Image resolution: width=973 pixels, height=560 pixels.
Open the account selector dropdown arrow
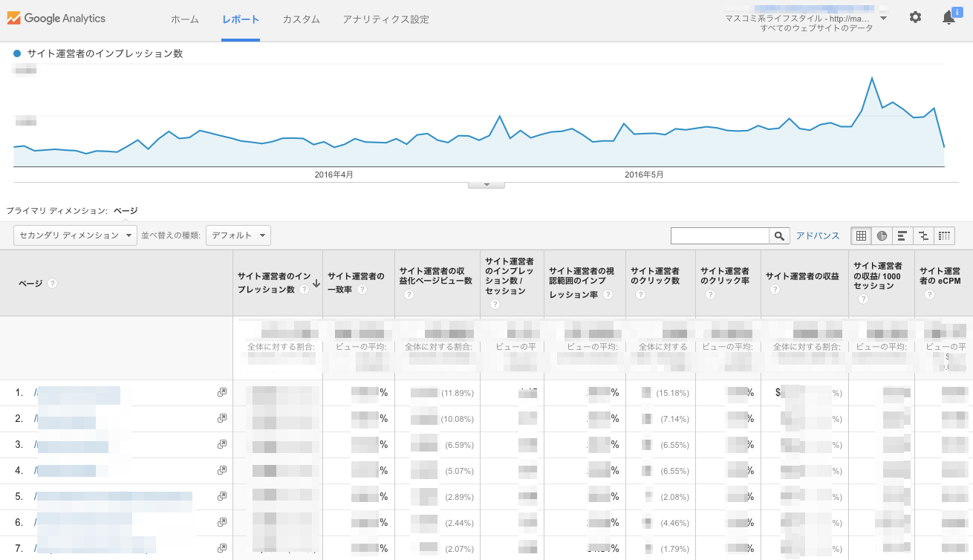click(x=883, y=18)
